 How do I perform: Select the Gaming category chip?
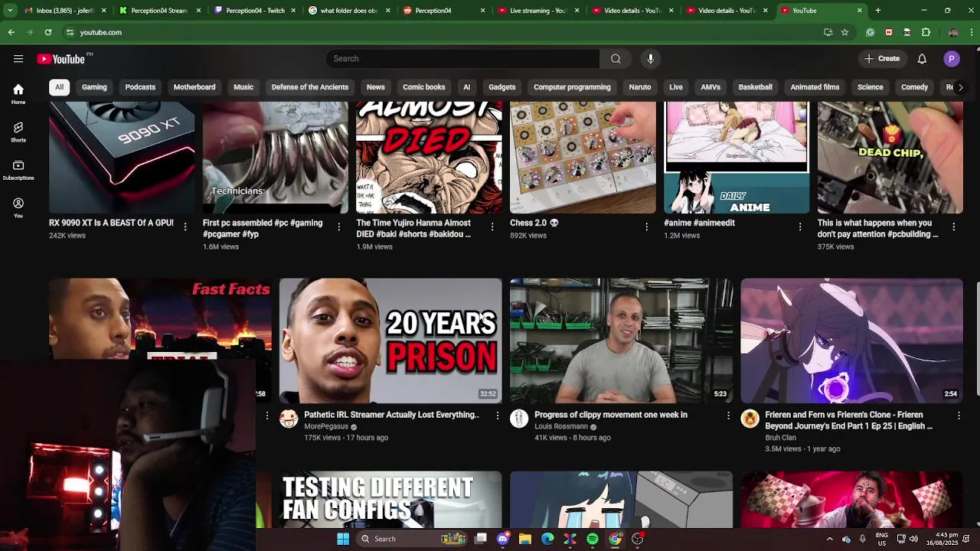pyautogui.click(x=94, y=87)
